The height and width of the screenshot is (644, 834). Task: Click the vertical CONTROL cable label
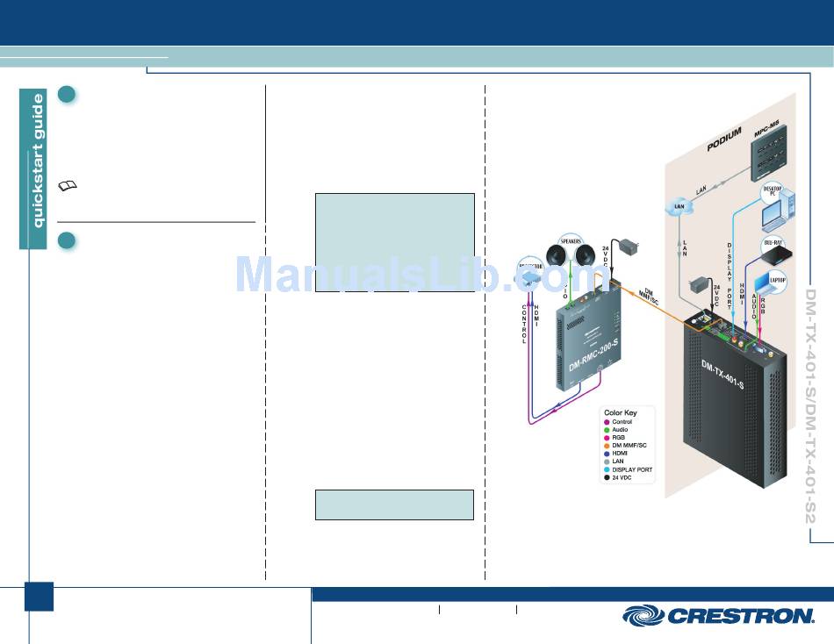[x=524, y=324]
